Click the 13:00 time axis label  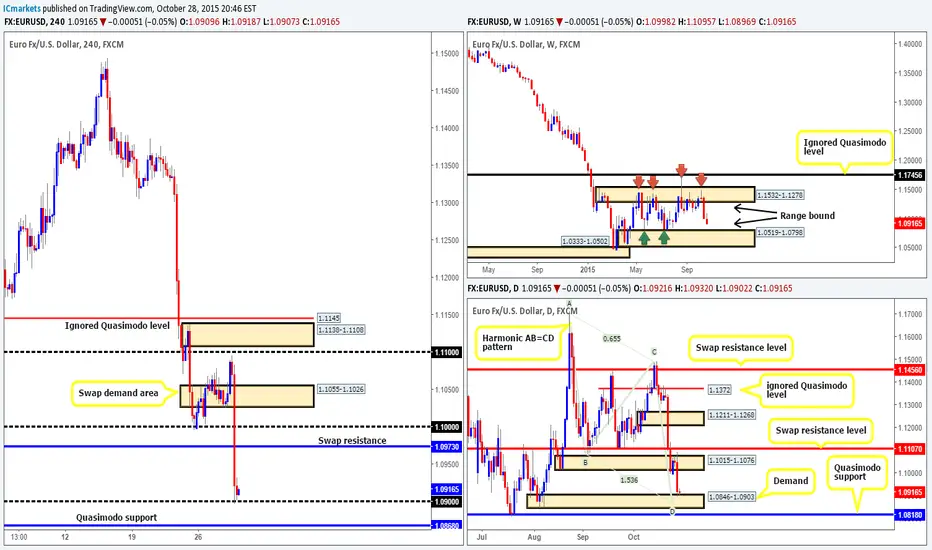coord(19,537)
